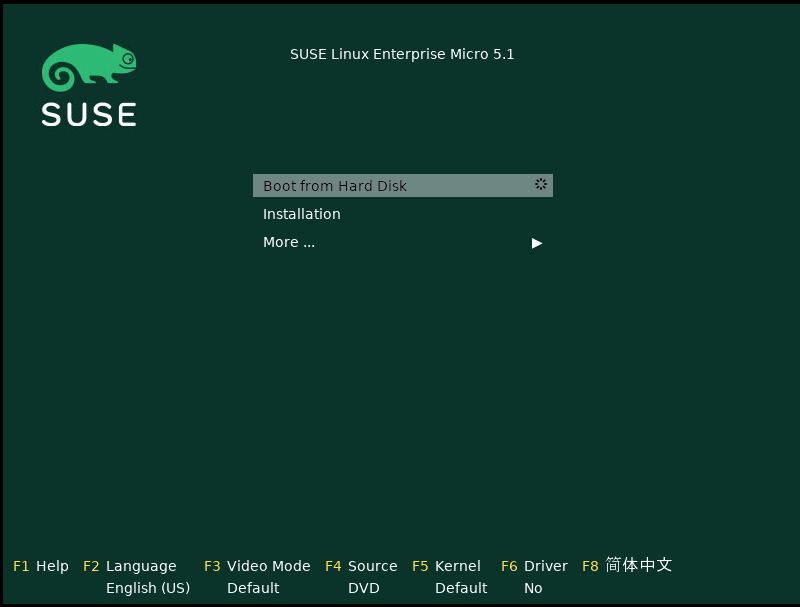Toggle the F6 Driver option

(534, 566)
